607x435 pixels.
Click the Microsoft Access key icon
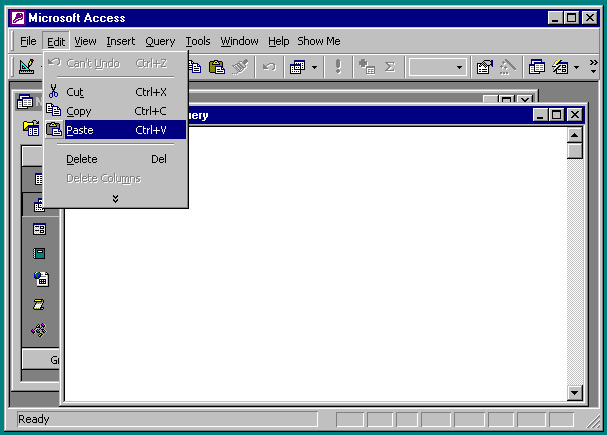coord(18,18)
